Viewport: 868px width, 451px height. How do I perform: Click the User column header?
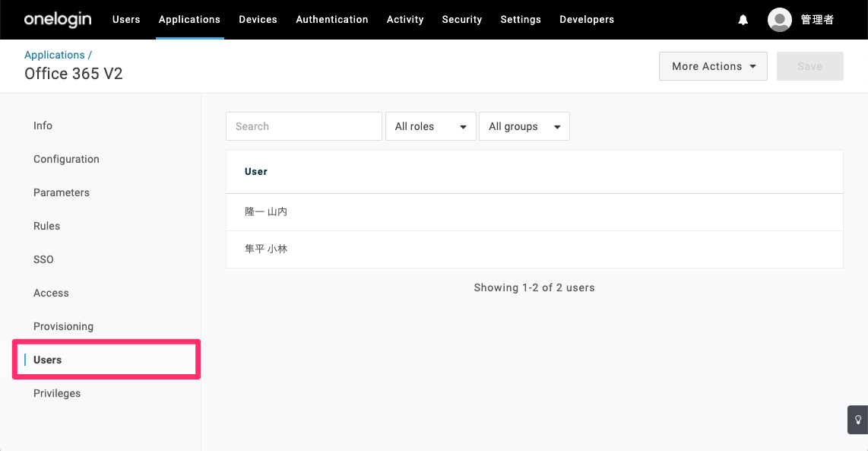pos(255,172)
